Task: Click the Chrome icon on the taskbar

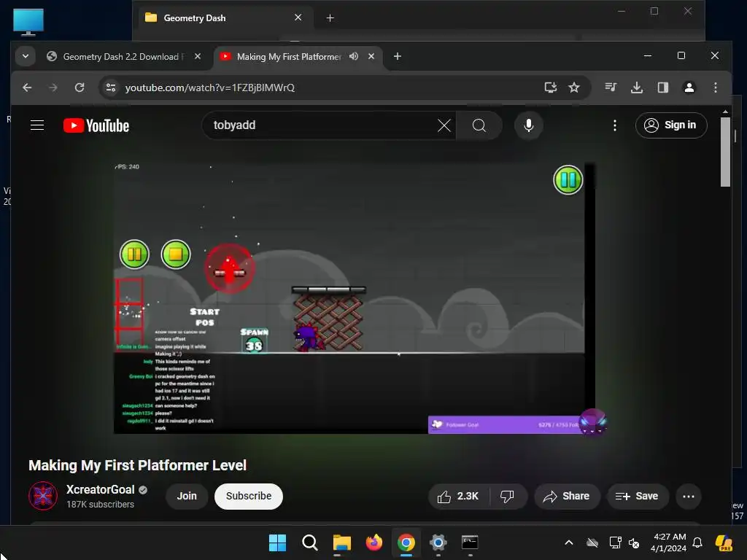Action: pyautogui.click(x=406, y=542)
